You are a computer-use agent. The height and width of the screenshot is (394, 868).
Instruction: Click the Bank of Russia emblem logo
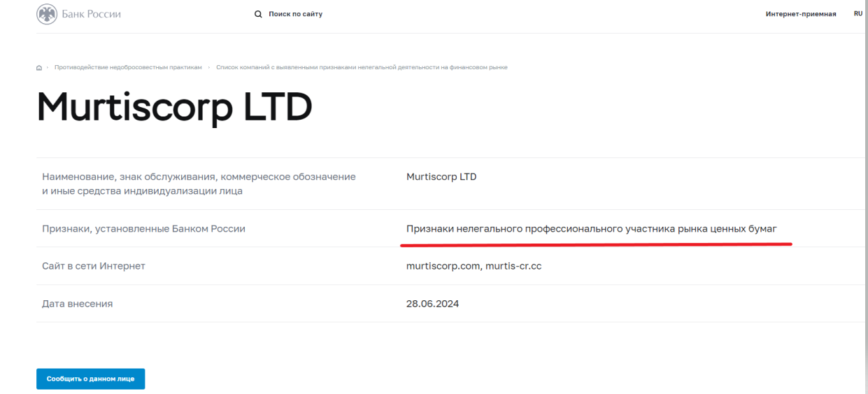[46, 14]
